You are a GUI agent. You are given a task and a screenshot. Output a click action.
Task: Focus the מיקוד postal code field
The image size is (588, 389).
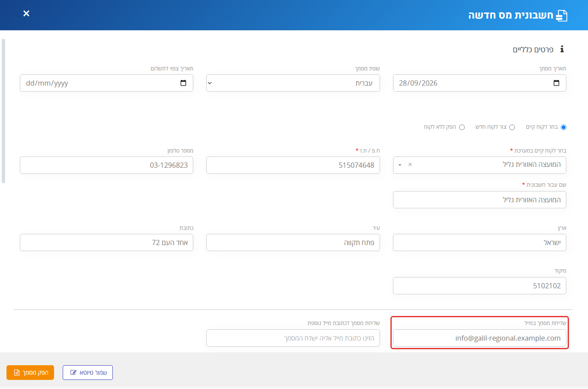(x=479, y=286)
